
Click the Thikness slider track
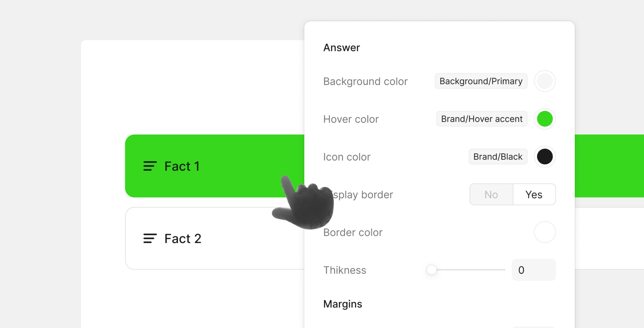pyautogui.click(x=466, y=270)
